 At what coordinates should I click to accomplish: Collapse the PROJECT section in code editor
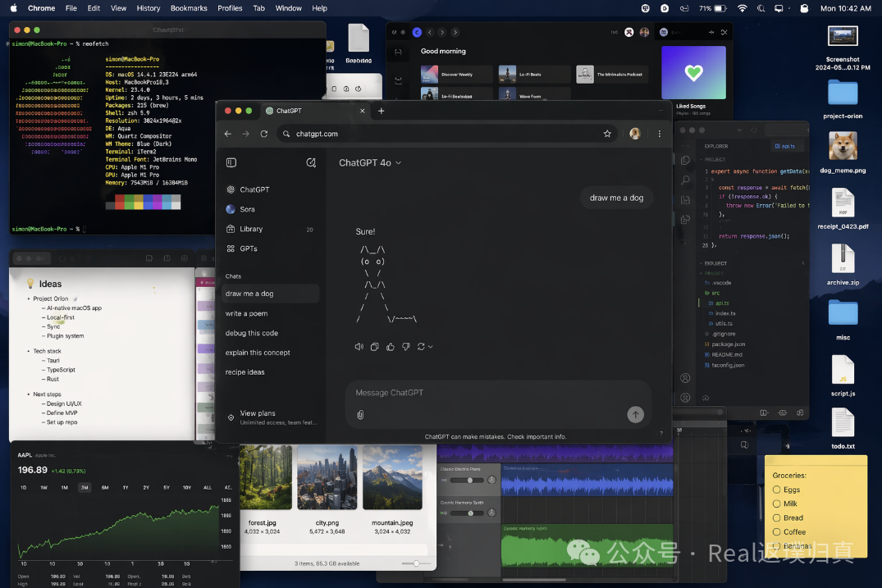click(712, 160)
